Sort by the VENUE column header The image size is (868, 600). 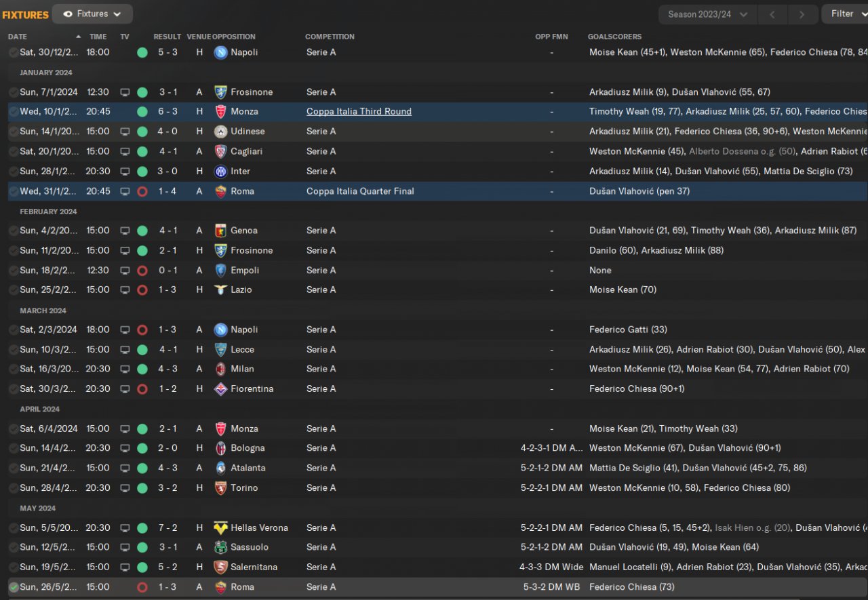pyautogui.click(x=199, y=37)
